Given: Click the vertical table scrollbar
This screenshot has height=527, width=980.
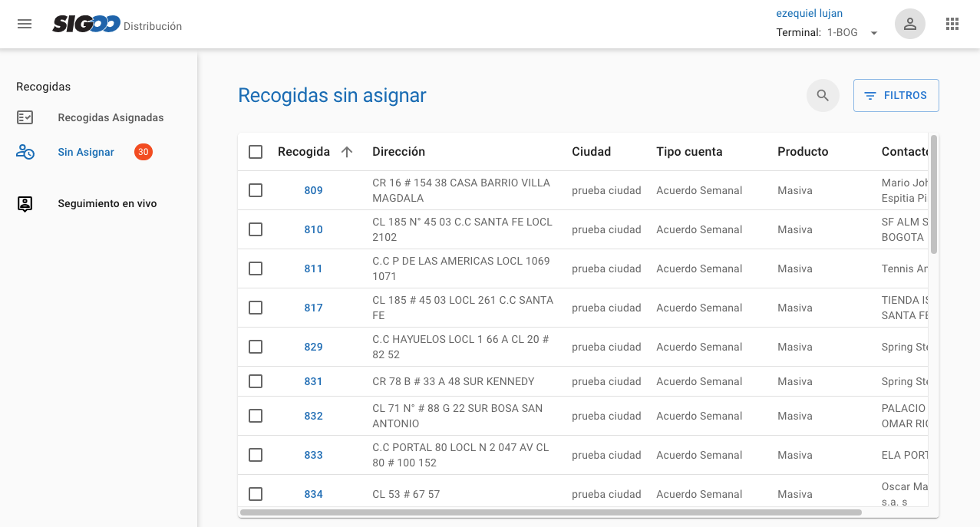Looking at the screenshot, I should 933,195.
